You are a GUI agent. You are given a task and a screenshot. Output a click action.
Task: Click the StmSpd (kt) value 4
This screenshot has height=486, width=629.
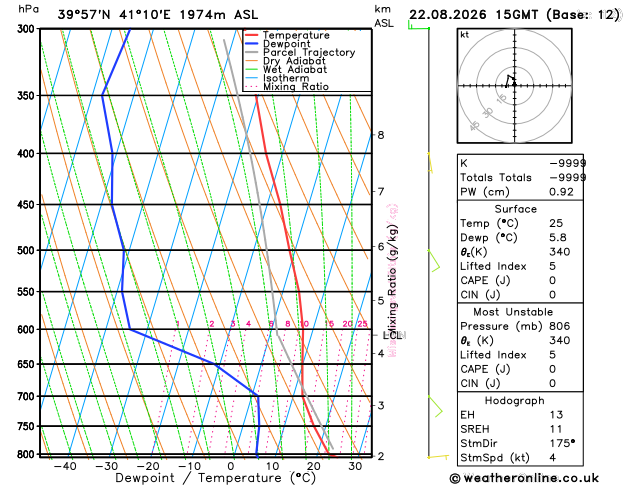click(x=553, y=458)
